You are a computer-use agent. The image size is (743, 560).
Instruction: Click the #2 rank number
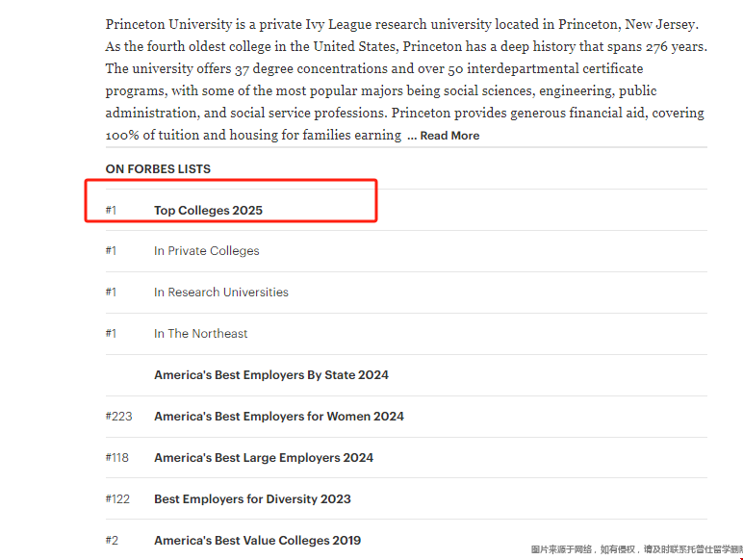pos(112,540)
